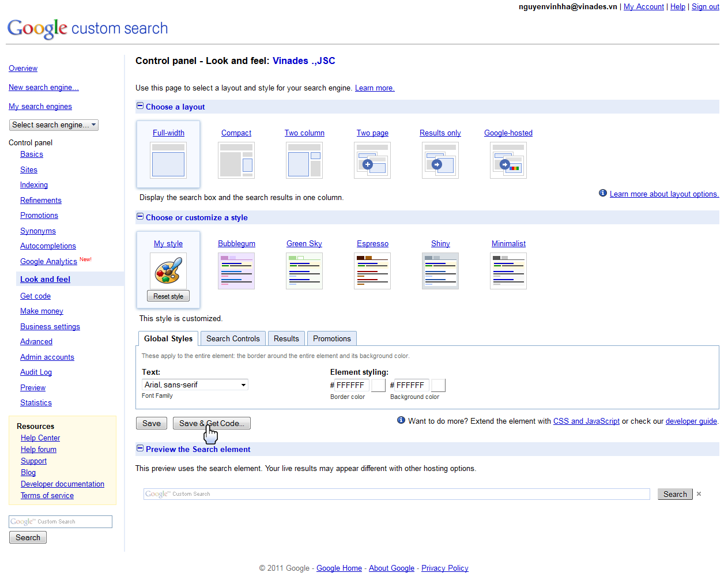This screenshot has width=728, height=584.
Task: Switch to the Promotions tab
Action: 332,338
